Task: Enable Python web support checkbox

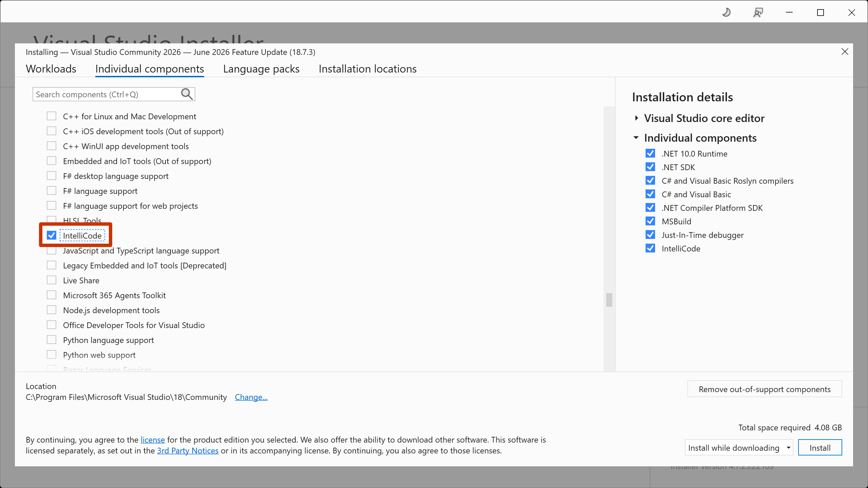Action: [52, 355]
